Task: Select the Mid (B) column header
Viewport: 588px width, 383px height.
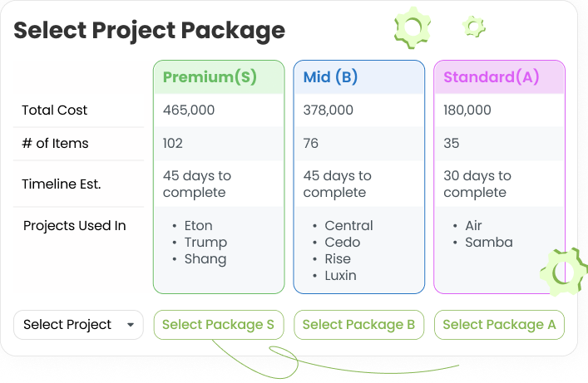Action: click(x=330, y=77)
